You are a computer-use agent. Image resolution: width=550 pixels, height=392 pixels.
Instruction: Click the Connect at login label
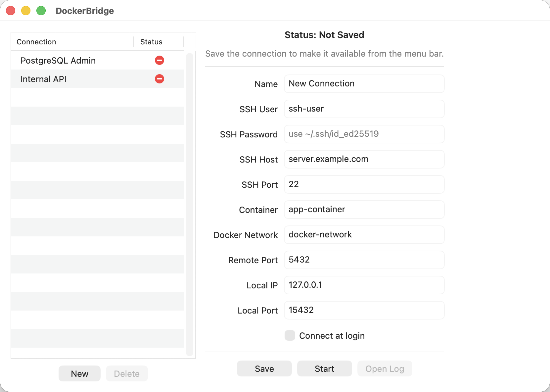(x=332, y=336)
